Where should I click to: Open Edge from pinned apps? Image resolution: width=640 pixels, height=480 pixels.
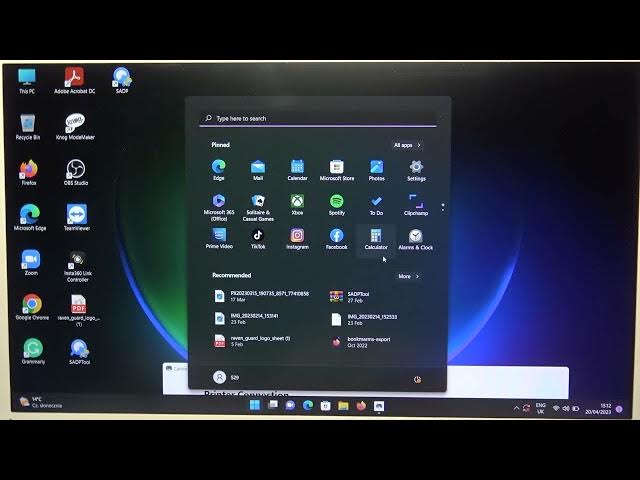218,170
